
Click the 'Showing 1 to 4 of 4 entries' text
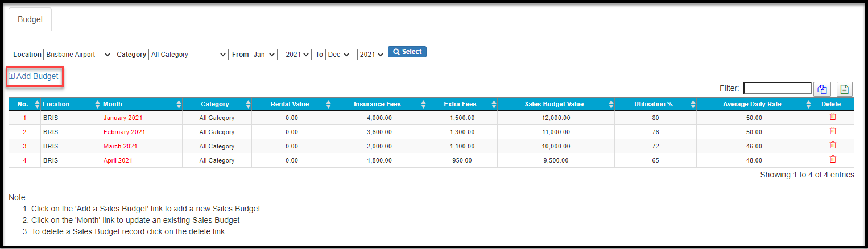807,175
